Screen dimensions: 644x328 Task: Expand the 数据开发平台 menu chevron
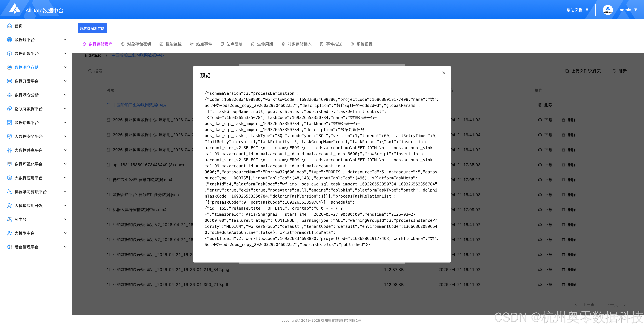click(x=65, y=81)
